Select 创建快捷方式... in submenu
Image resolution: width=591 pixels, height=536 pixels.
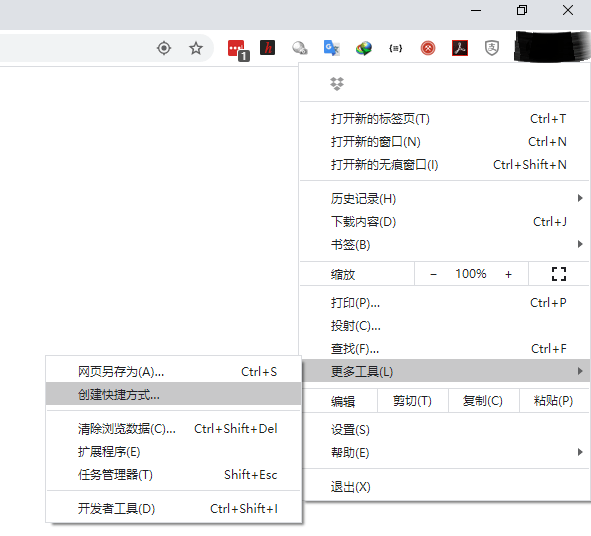173,394
